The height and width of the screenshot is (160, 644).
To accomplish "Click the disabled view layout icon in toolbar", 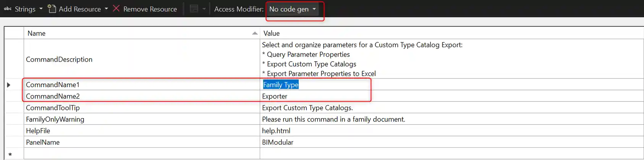I will coord(194,9).
